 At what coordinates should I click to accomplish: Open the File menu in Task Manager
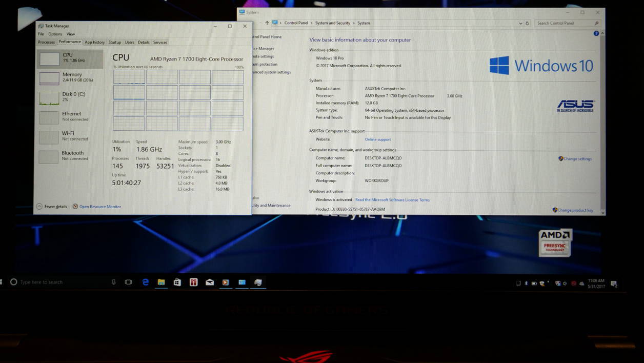pos(41,34)
